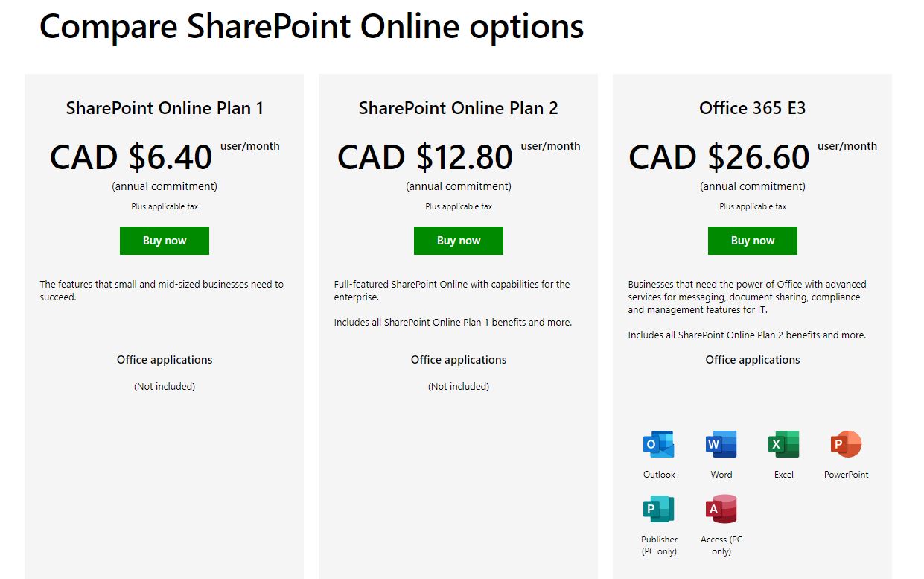Viewport: 924px width, 579px height.
Task: Click the CAD $26.60 price text
Action: [719, 157]
